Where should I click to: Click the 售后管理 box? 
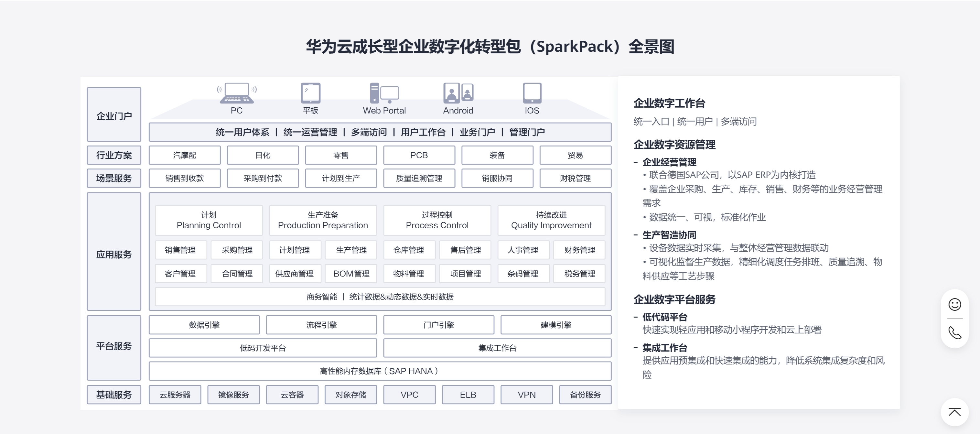click(465, 250)
